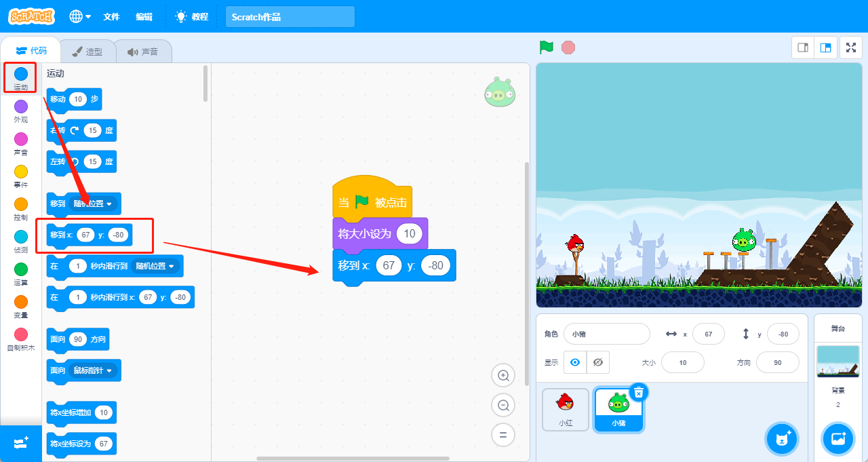Reset workspace zoom to default

click(503, 435)
